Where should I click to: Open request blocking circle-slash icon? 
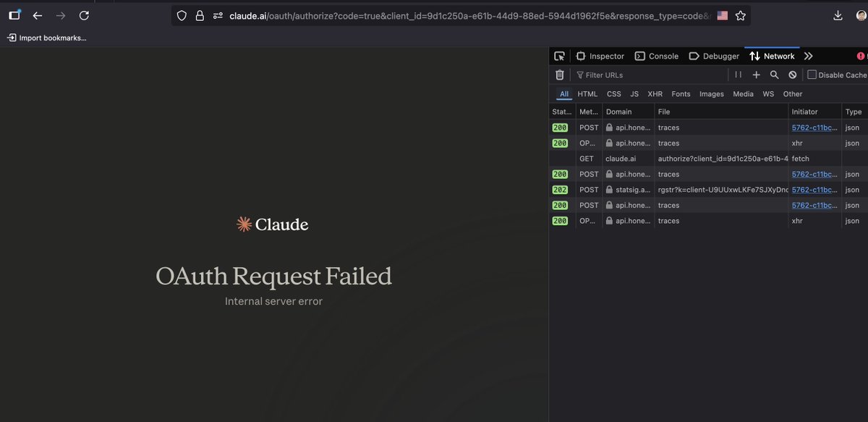click(793, 75)
